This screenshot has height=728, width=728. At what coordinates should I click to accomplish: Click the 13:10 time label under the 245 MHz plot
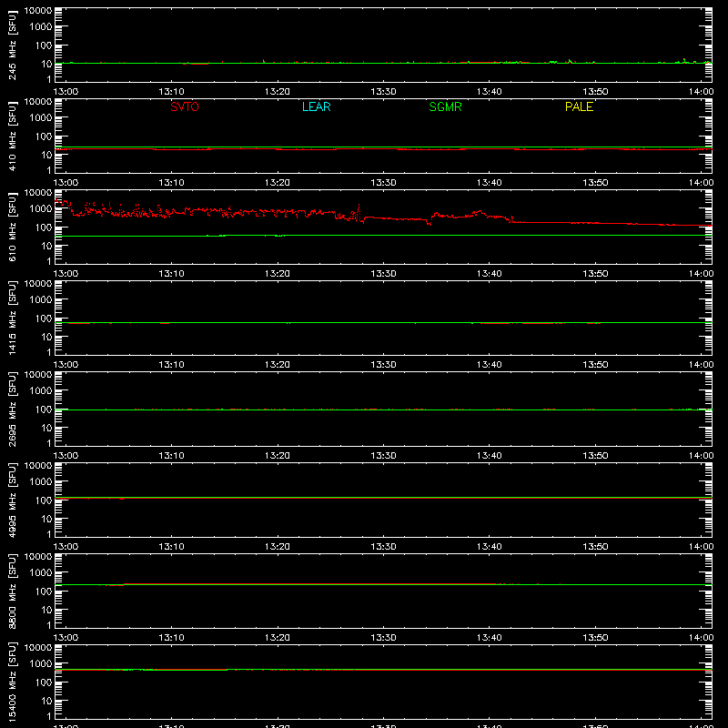[171, 92]
